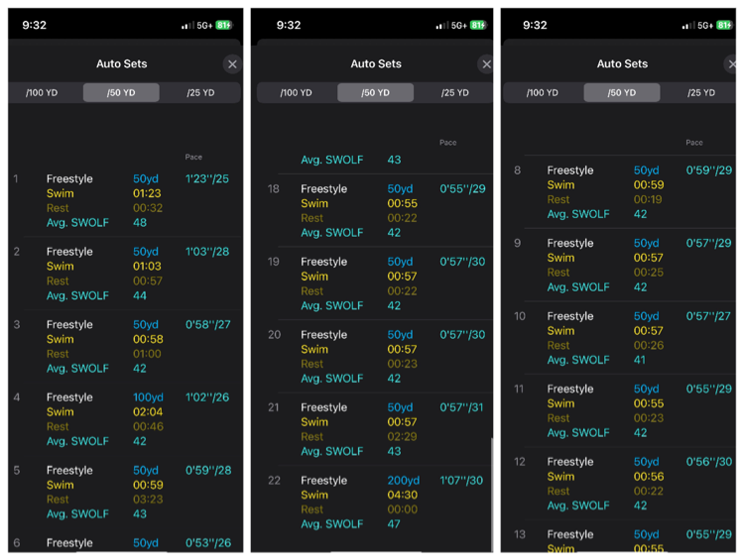Click rest time 00:19 of set 8

(x=648, y=199)
